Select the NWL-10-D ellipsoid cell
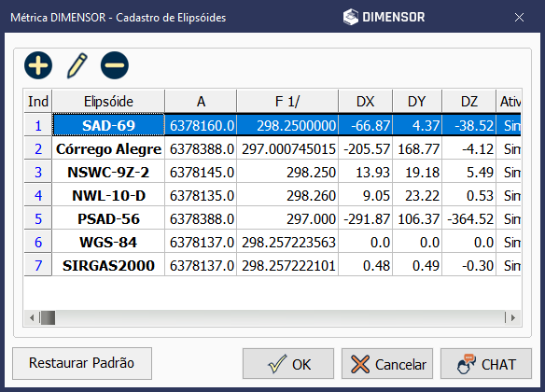 coord(108,195)
